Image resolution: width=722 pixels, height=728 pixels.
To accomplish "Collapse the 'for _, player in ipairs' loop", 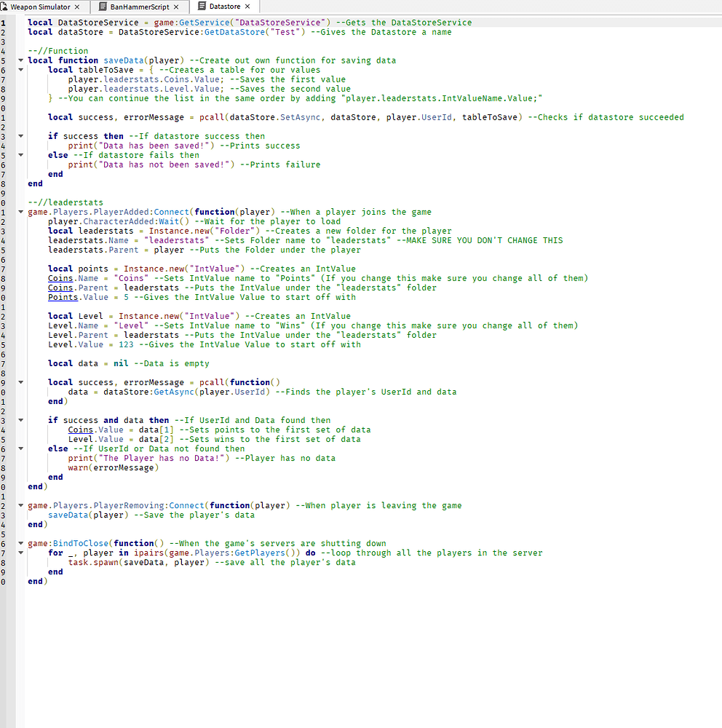I will tap(20, 553).
